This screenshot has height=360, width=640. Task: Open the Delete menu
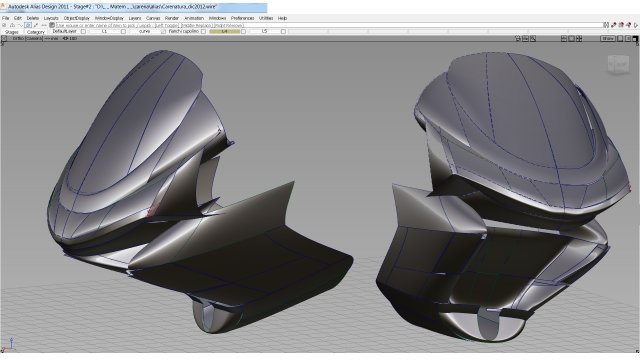pos(33,18)
